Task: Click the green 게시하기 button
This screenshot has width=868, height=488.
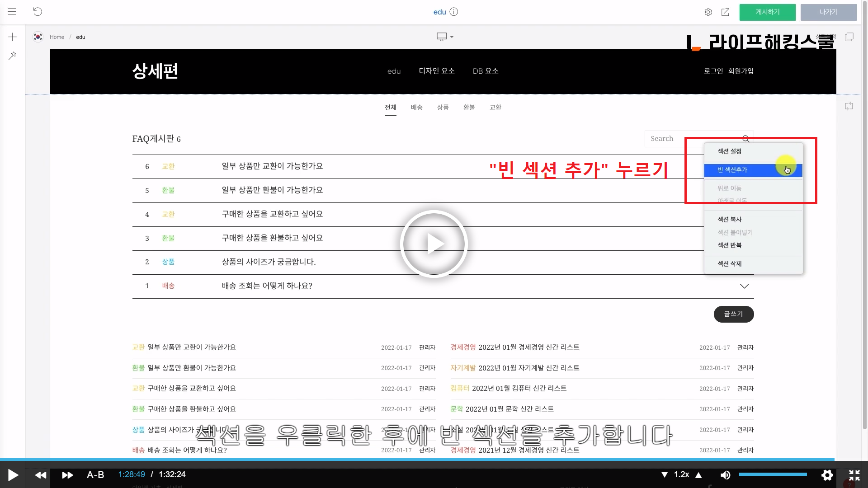Action: (x=768, y=12)
